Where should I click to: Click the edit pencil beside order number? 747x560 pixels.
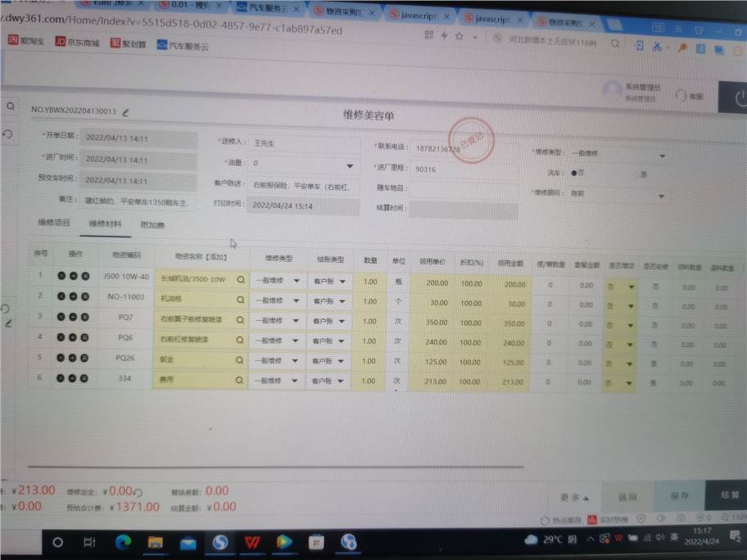[125, 111]
